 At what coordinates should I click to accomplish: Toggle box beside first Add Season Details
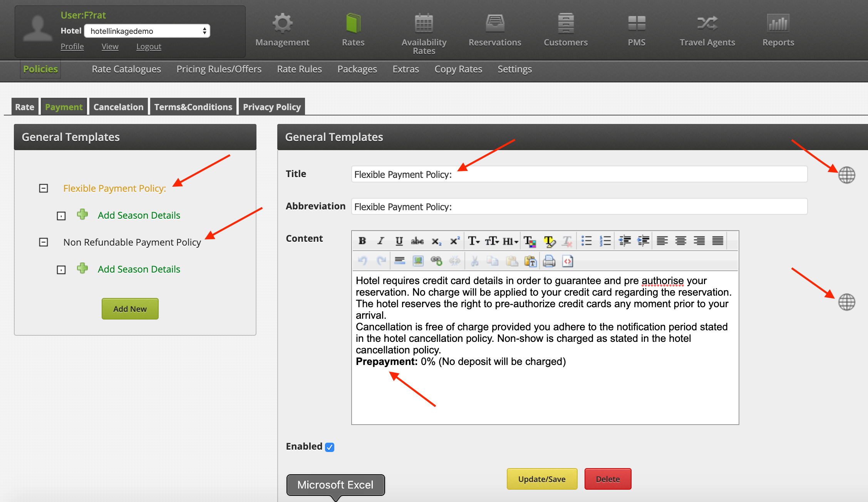[x=61, y=216]
